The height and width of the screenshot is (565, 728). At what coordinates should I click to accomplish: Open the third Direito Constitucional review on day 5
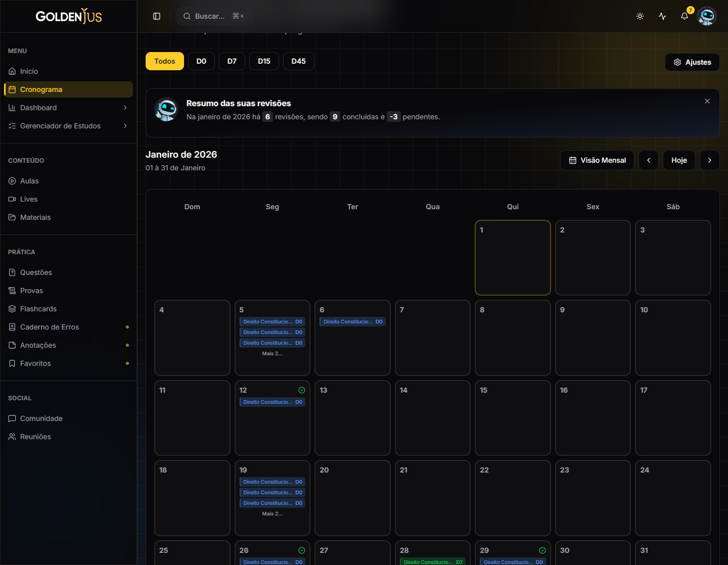(x=272, y=343)
